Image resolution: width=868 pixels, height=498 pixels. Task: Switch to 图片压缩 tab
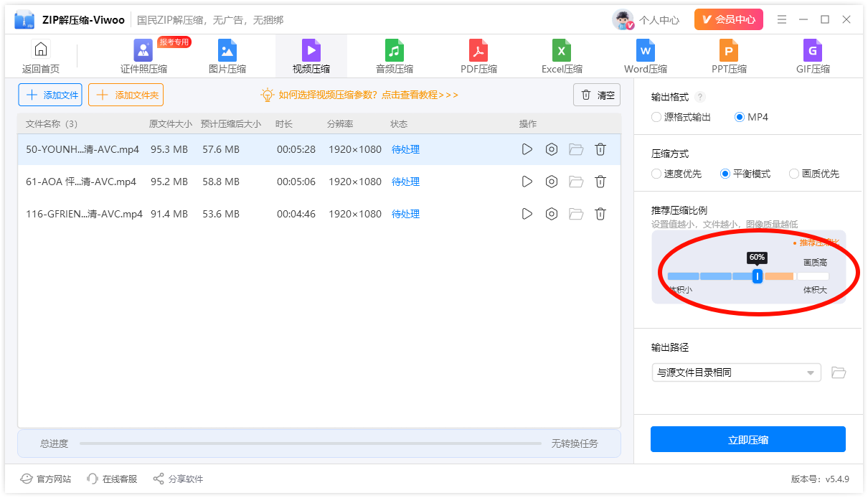[x=227, y=57]
